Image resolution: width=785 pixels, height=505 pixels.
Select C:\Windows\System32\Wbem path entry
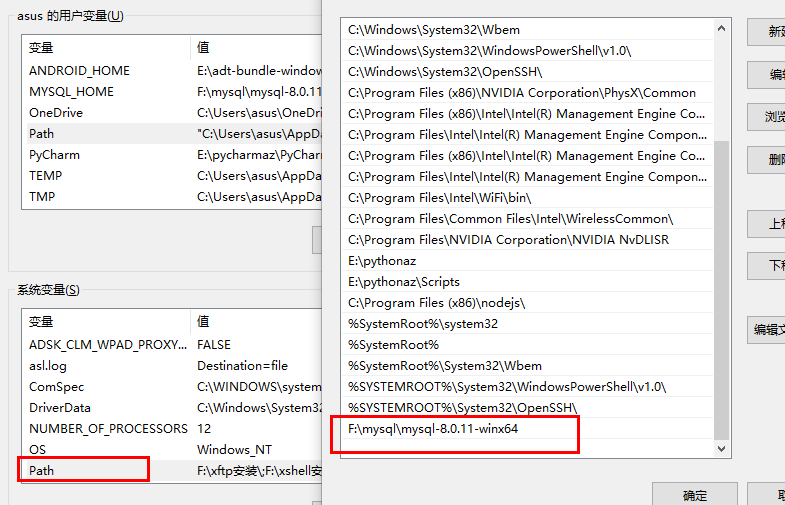pyautogui.click(x=528, y=30)
